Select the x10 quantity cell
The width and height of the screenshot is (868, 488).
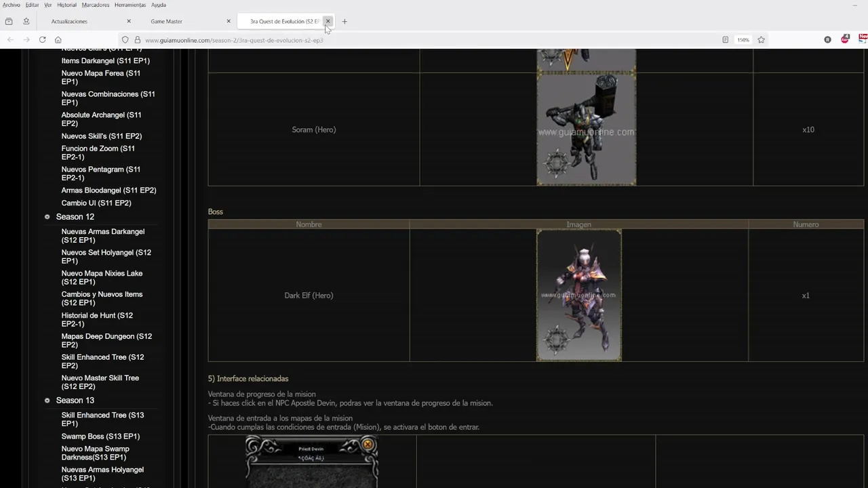pyautogui.click(x=808, y=129)
